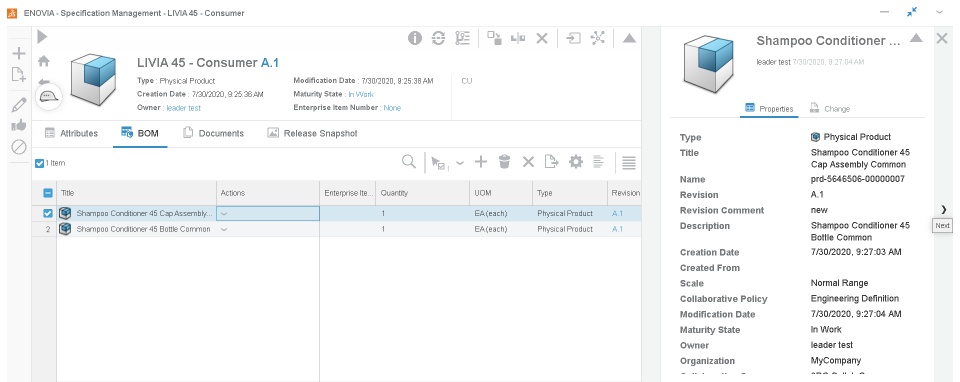Click the UOM column header
The image size is (960, 382).
(501, 193)
